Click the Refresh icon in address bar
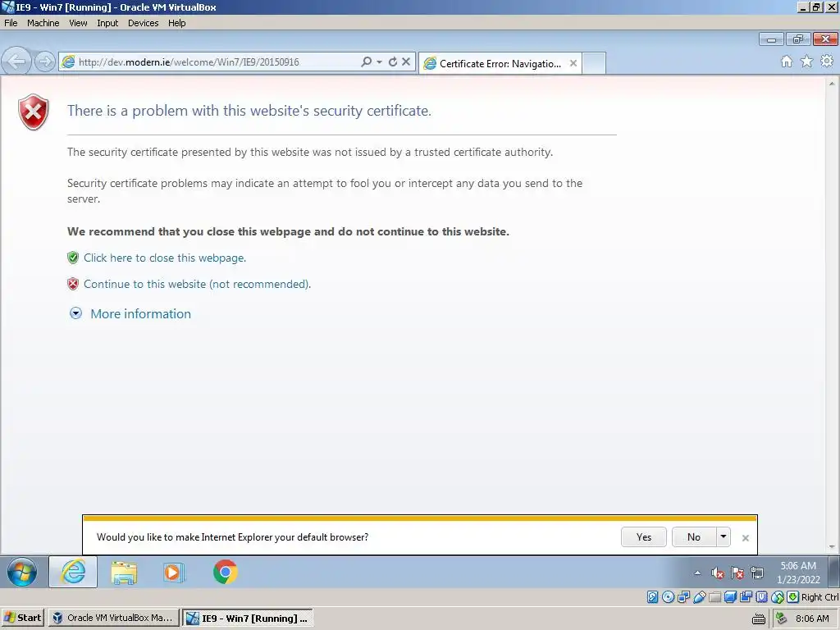 coord(393,62)
